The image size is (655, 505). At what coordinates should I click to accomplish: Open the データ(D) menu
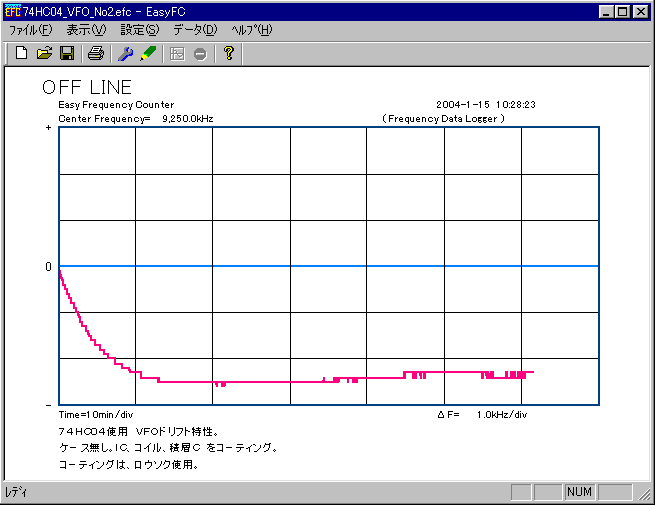[x=194, y=30]
